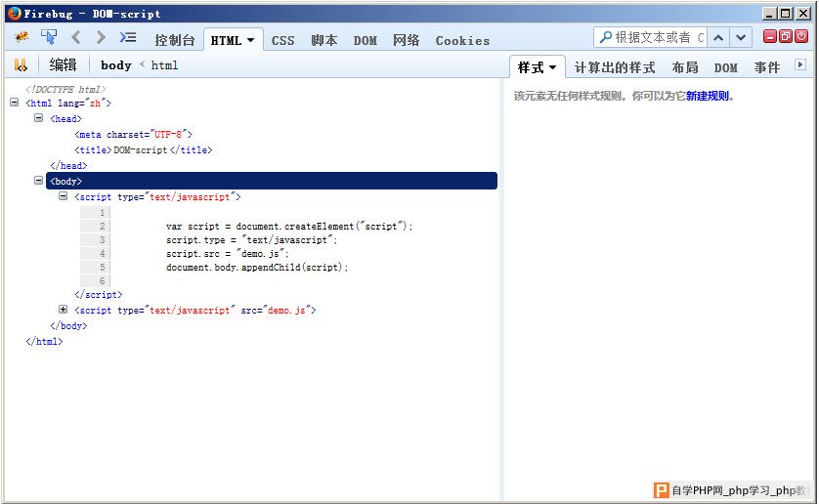Open the command line popup icon
The width and height of the screenshot is (819, 504).
pyautogui.click(x=128, y=37)
